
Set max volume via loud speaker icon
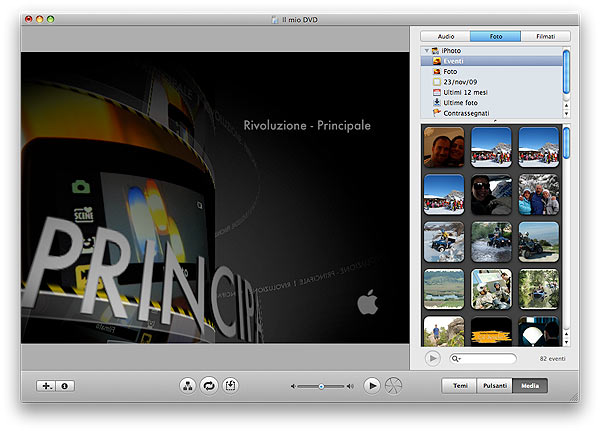point(350,387)
